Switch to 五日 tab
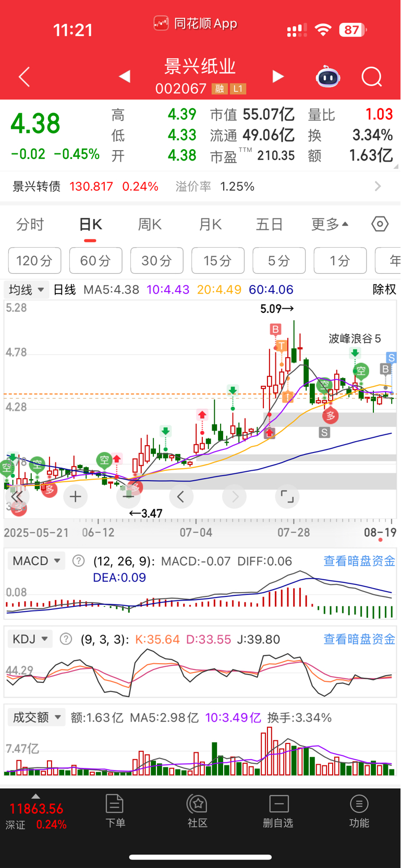 click(270, 225)
